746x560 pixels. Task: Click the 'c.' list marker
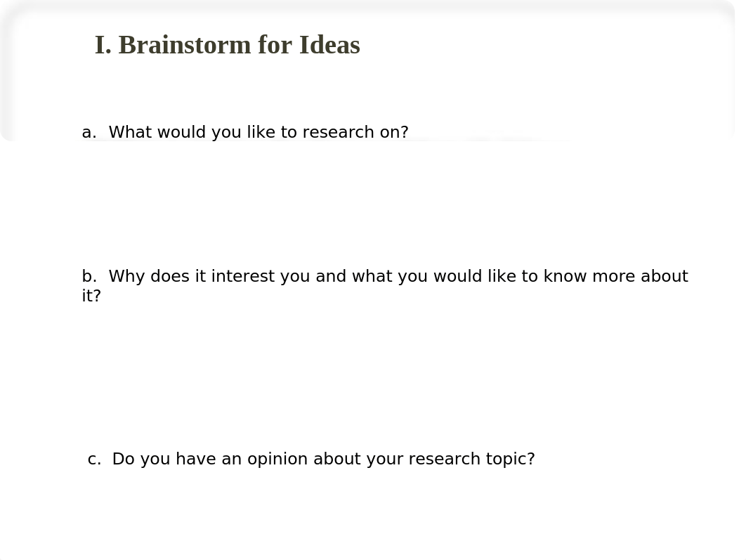click(x=94, y=460)
